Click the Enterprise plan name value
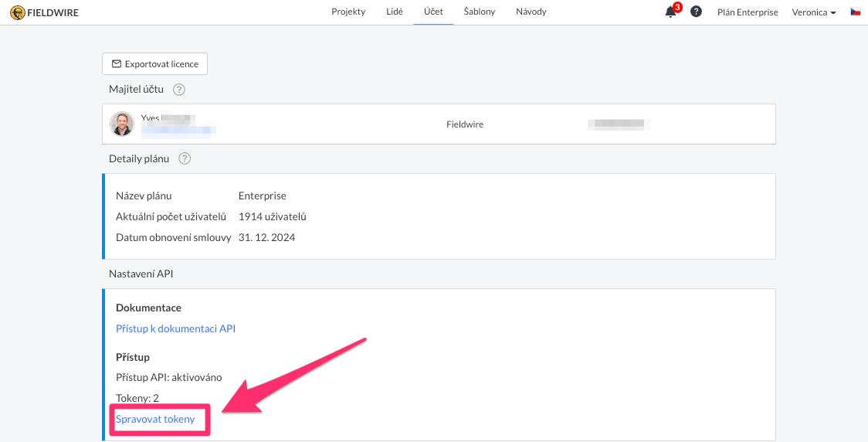Image resolution: width=868 pixels, height=442 pixels. coord(263,196)
